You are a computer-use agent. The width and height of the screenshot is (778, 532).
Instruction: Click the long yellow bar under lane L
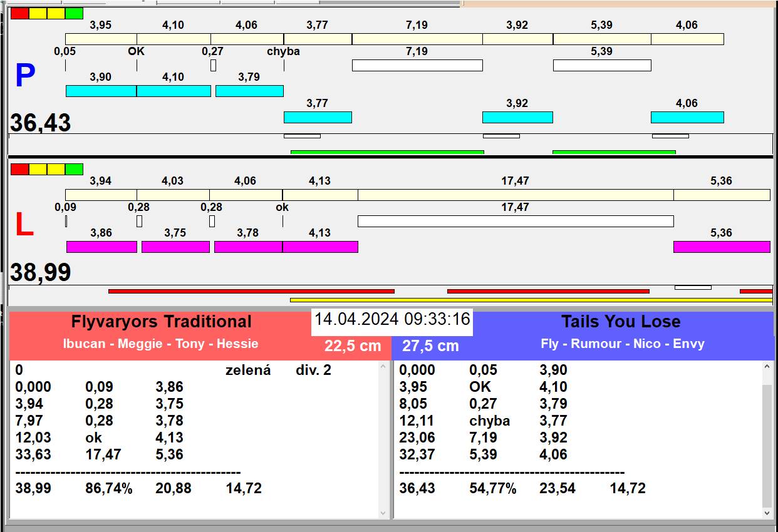pos(531,300)
